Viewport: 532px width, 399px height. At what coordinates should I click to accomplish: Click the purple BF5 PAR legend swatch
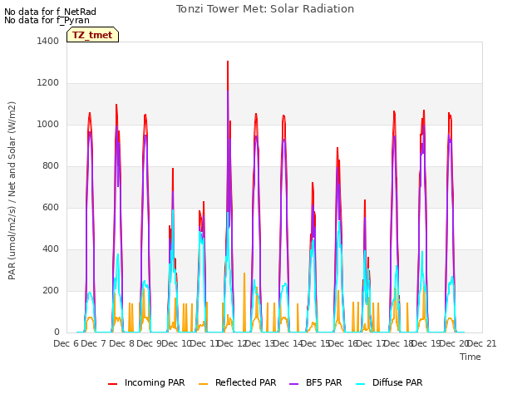293,383
